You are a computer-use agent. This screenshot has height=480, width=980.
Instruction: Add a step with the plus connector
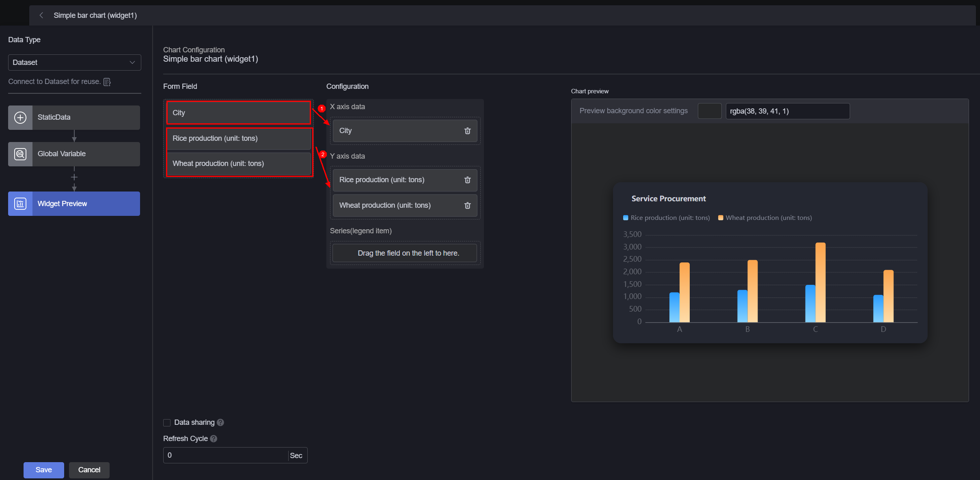(74, 177)
